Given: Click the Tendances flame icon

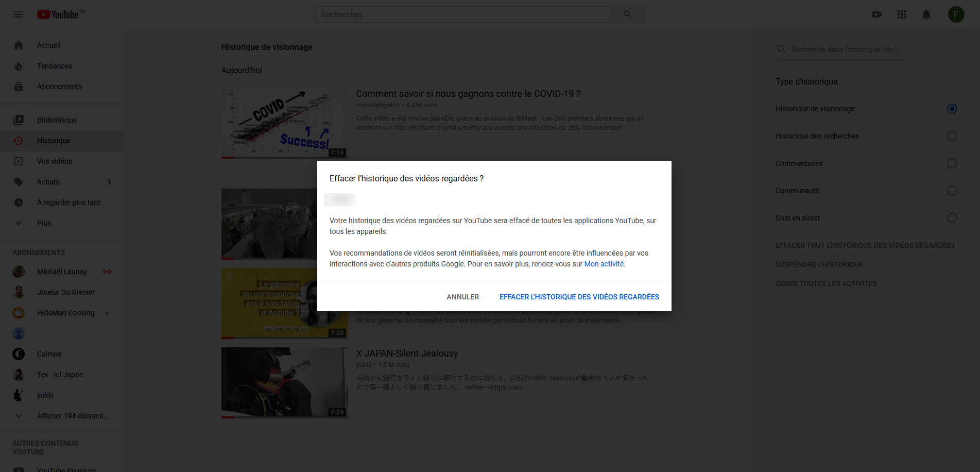Looking at the screenshot, I should [19, 66].
